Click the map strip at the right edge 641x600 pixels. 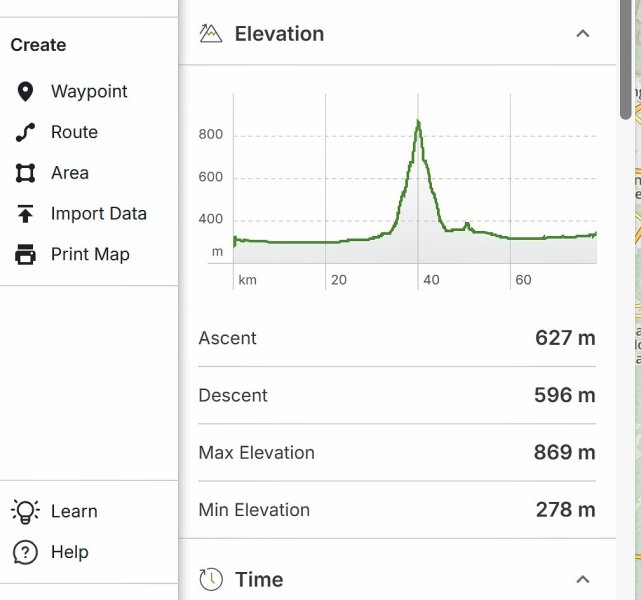[636, 300]
